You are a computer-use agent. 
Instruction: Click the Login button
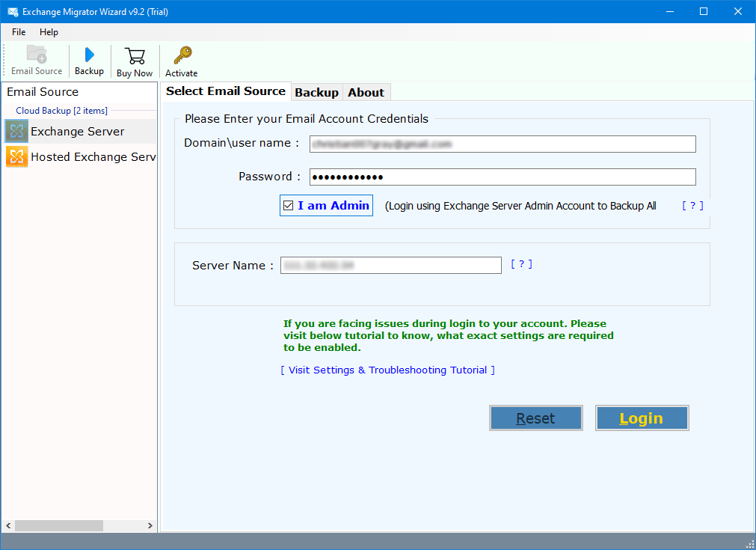click(x=642, y=418)
